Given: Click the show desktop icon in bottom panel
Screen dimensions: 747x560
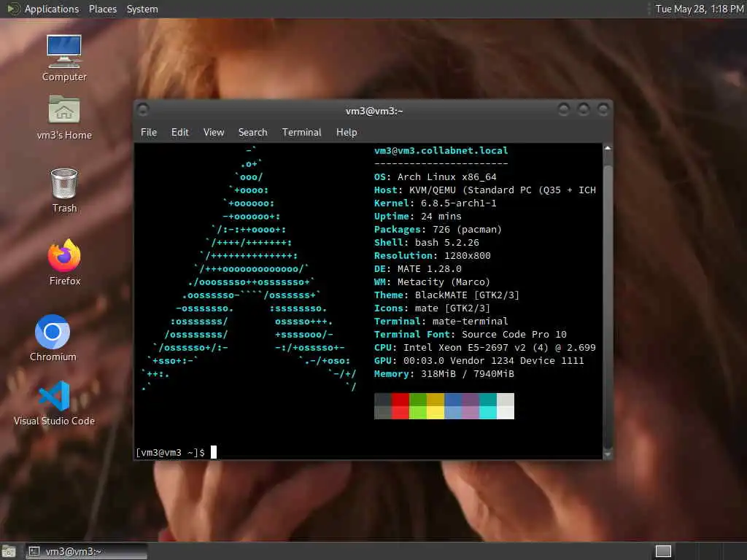Looking at the screenshot, I should (x=9, y=551).
